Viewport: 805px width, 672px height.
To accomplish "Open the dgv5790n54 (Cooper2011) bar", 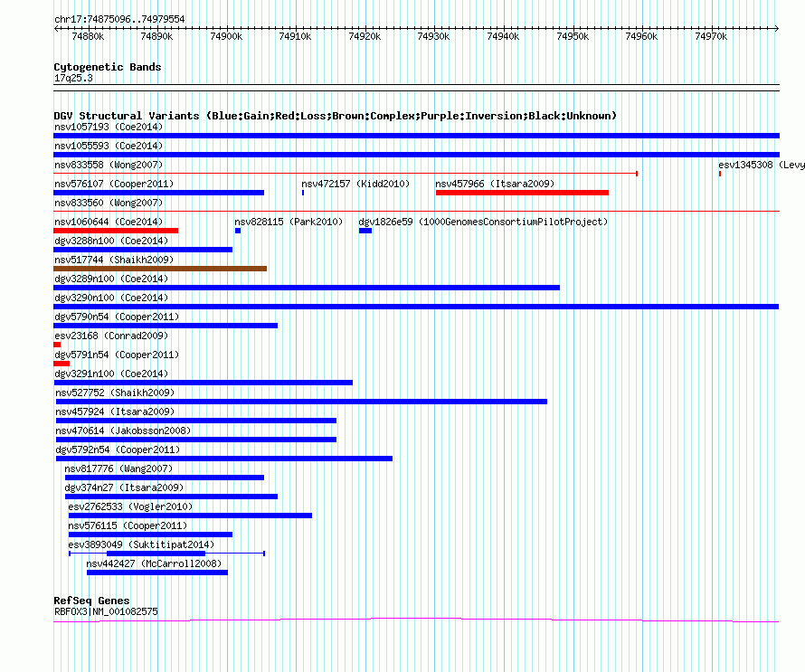I will [166, 326].
